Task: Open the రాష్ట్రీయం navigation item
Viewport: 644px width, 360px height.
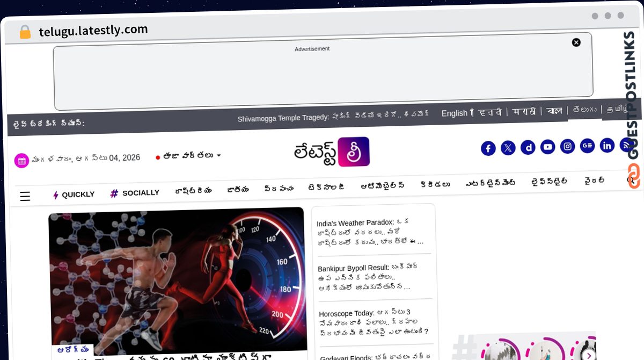Action: [x=193, y=191]
